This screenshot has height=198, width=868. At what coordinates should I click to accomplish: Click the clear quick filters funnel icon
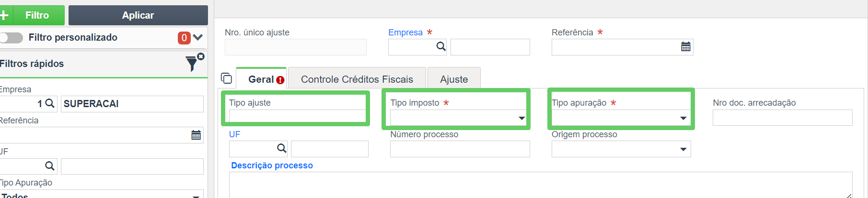pyautogui.click(x=195, y=63)
